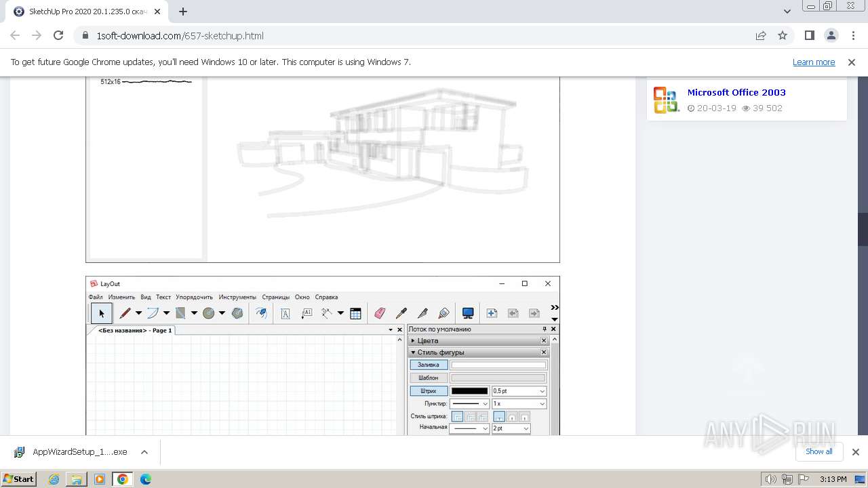Open the Файл menu
Viewport: 868px width, 488px height.
point(96,297)
